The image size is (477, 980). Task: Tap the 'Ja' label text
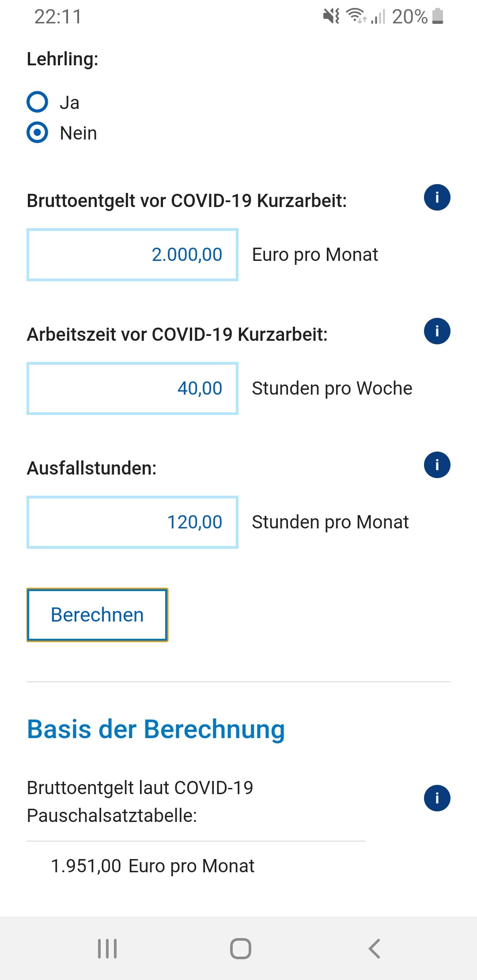click(x=70, y=103)
